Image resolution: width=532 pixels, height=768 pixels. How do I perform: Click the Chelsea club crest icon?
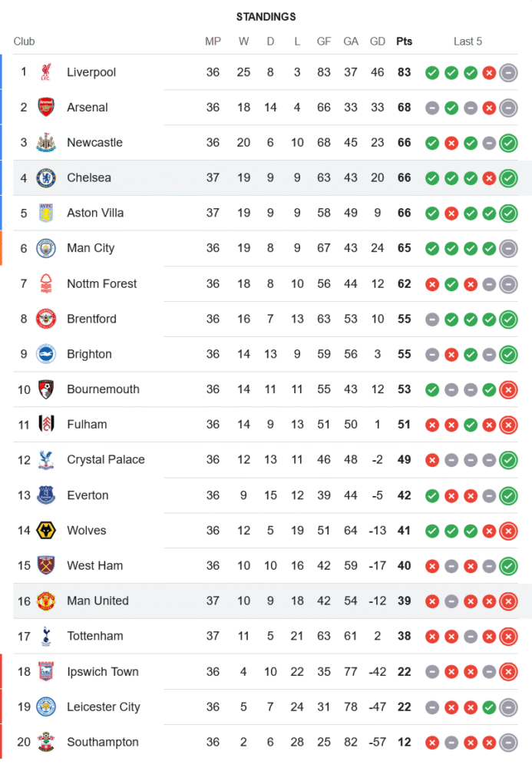[x=46, y=178]
